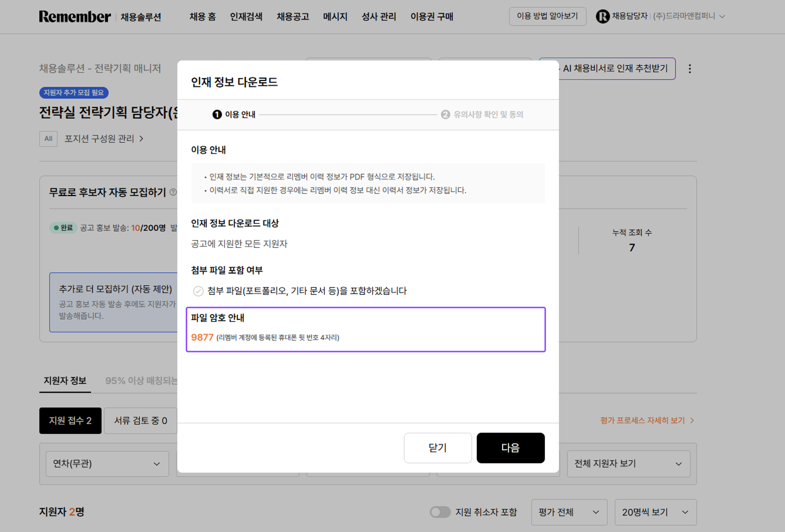Check 첨부 파일 포함하겠습니다 option

pyautogui.click(x=198, y=291)
